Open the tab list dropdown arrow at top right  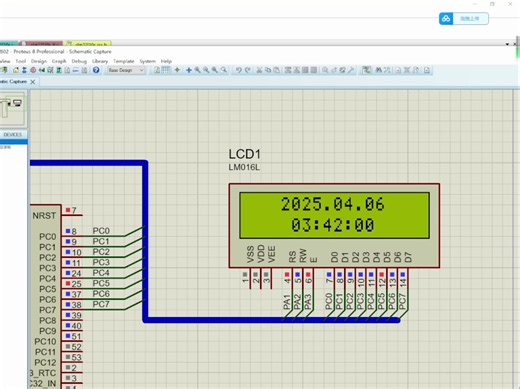pyautogui.click(x=507, y=44)
